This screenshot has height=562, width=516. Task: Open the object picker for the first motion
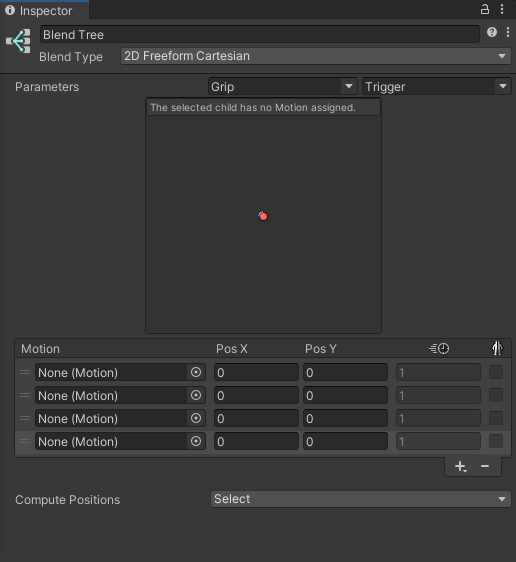tap(196, 372)
